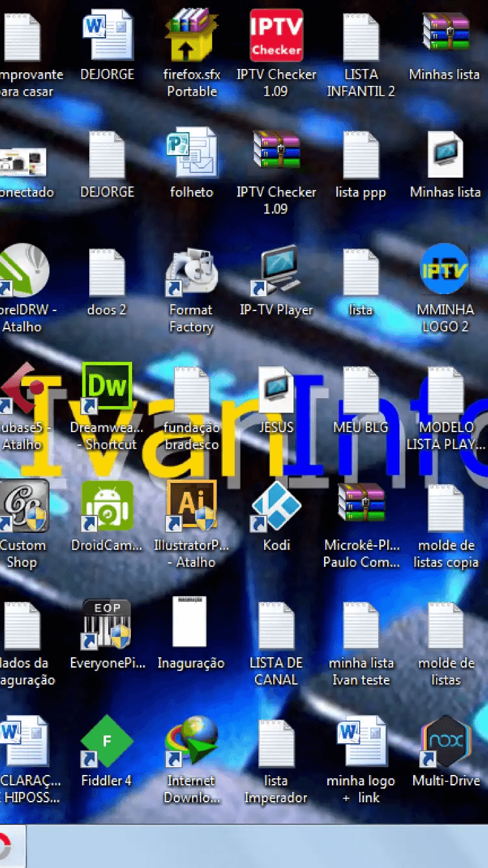Open the lista Imperador file
This screenshot has width=488, height=868.
coord(277,744)
